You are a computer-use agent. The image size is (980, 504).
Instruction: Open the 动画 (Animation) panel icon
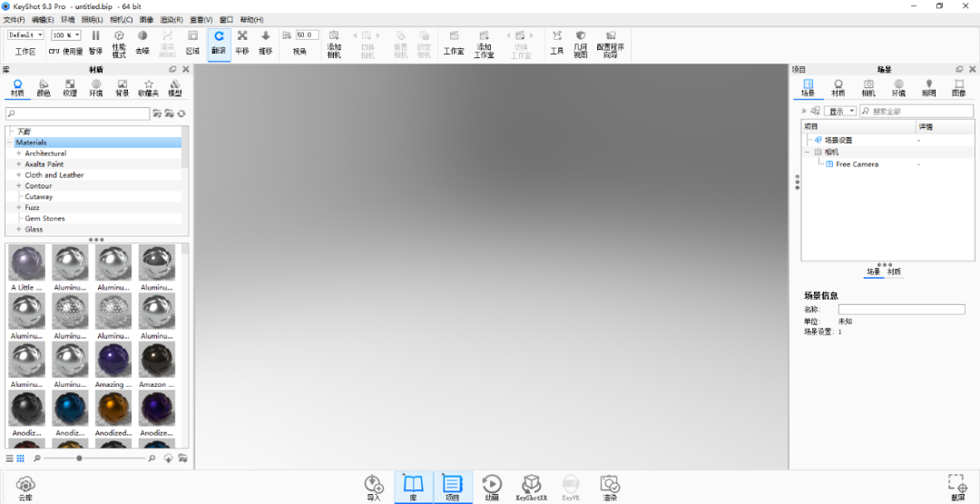pyautogui.click(x=492, y=487)
